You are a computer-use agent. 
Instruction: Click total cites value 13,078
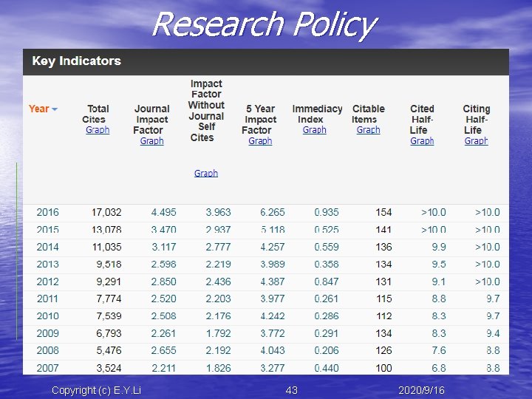click(106, 230)
